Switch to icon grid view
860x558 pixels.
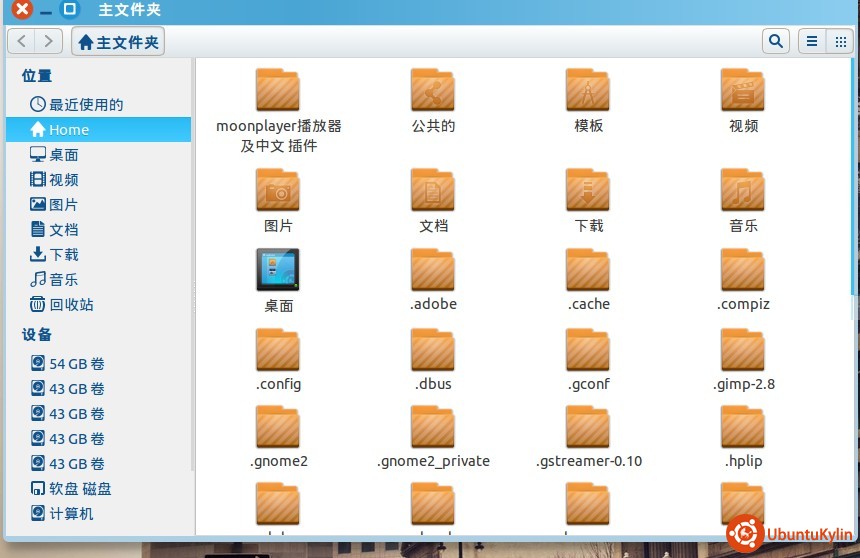837,41
